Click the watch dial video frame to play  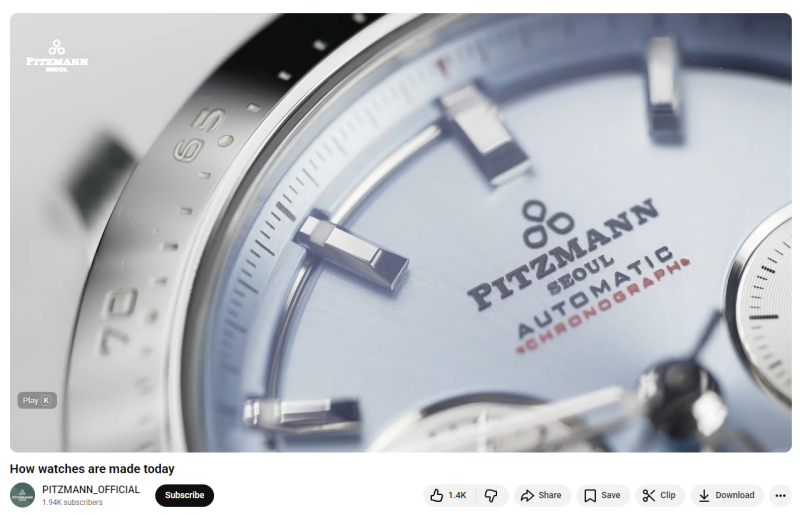(401, 233)
